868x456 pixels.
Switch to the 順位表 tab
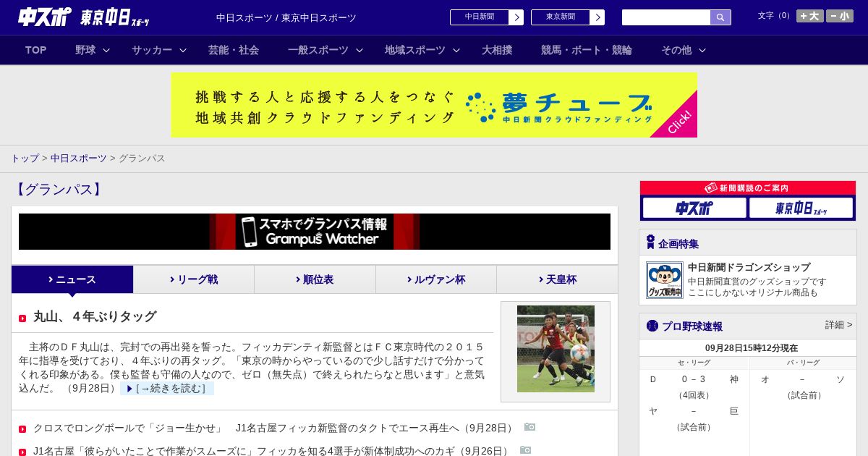coord(315,279)
